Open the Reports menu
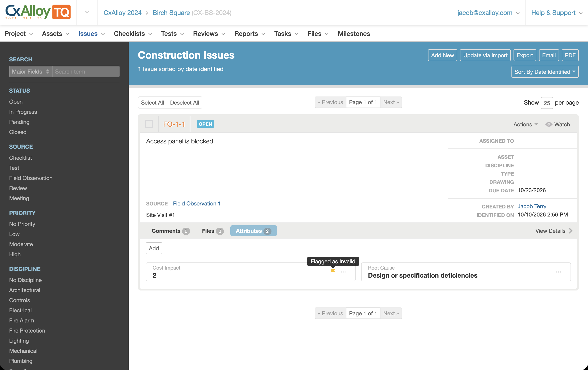588x370 pixels. click(x=250, y=33)
